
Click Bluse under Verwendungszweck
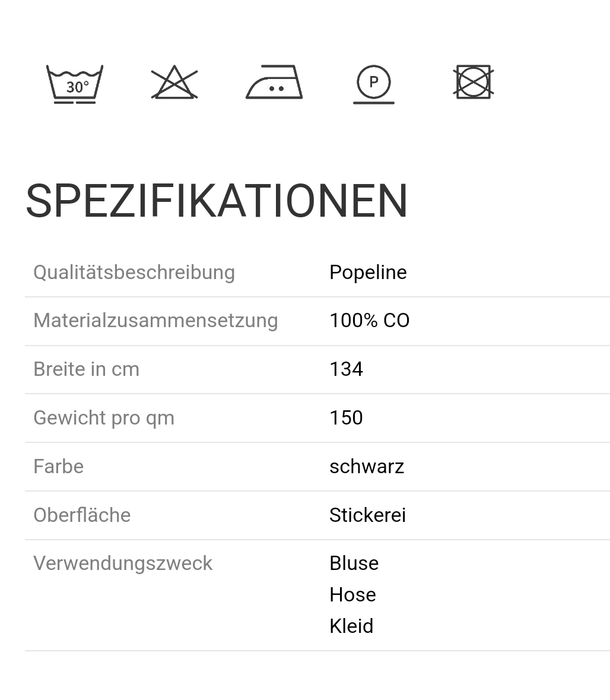[x=354, y=563]
